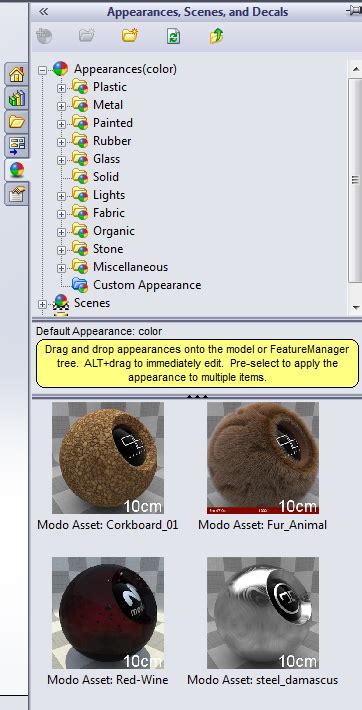Select the Plastic label

(110, 87)
